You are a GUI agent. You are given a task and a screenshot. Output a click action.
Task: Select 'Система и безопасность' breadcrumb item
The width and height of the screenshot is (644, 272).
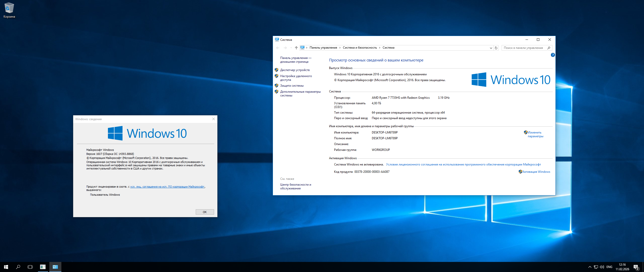pyautogui.click(x=360, y=48)
